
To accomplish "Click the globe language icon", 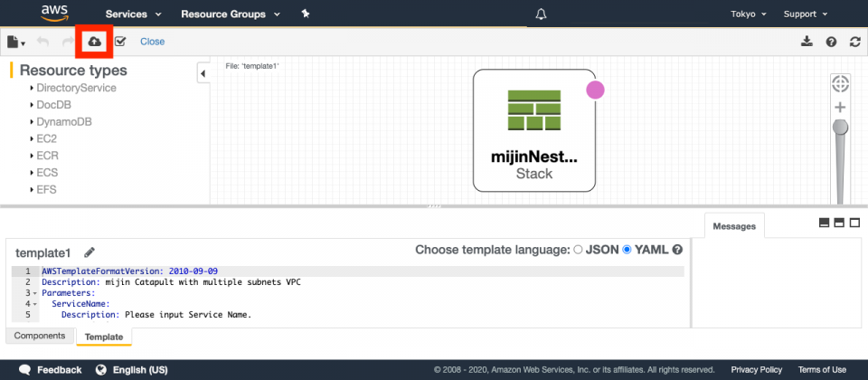I will coord(100,369).
